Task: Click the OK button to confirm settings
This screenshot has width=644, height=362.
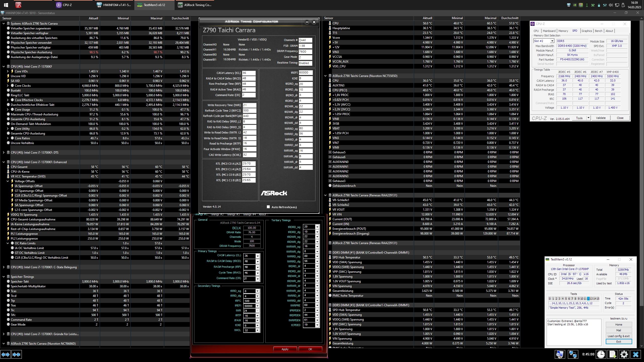Action: (310, 349)
